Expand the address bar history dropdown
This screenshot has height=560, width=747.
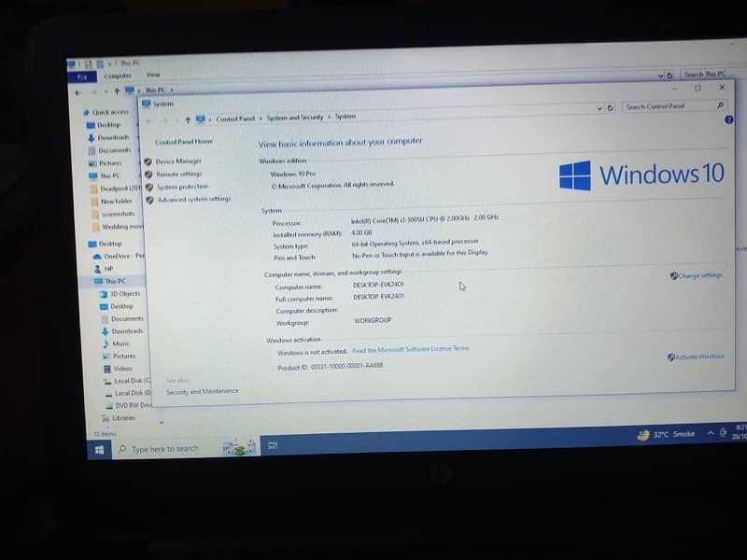tap(599, 108)
